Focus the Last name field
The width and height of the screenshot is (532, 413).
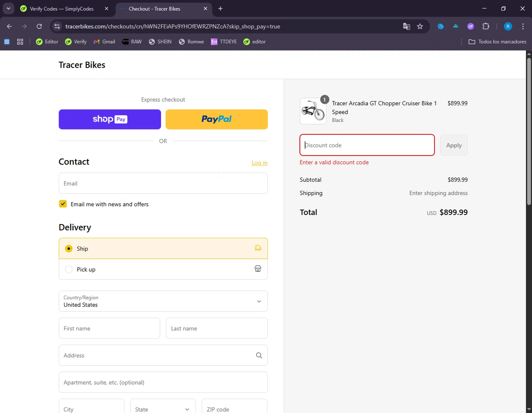pos(217,328)
